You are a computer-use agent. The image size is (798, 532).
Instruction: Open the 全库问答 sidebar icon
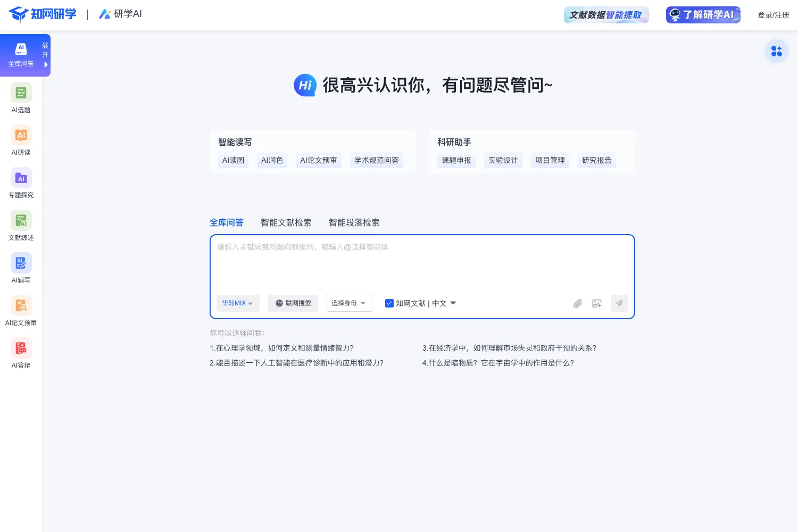[21, 55]
